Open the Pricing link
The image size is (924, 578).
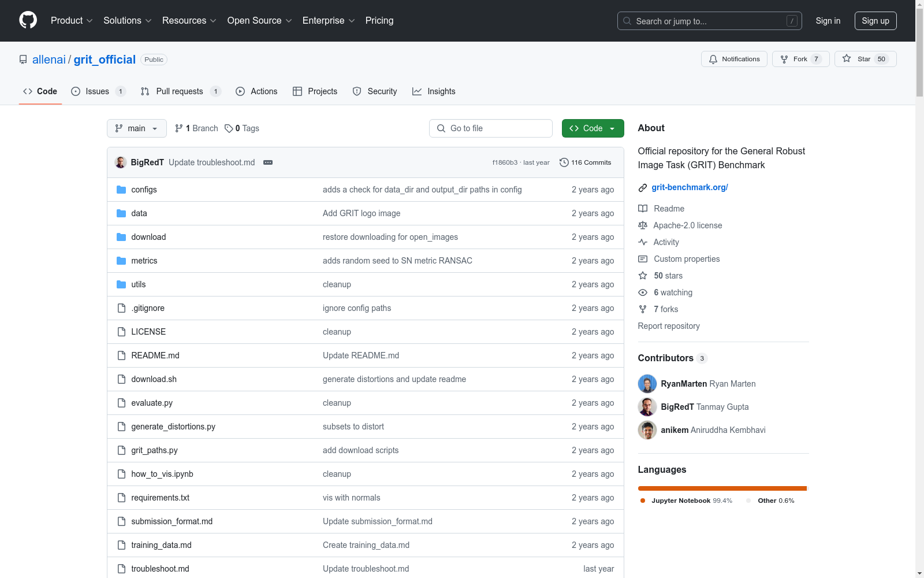[x=379, y=21]
